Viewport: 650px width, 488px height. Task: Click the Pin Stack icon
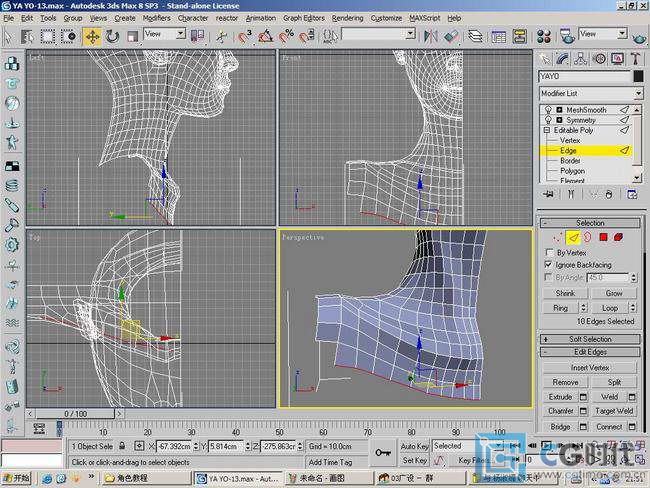tap(548, 194)
